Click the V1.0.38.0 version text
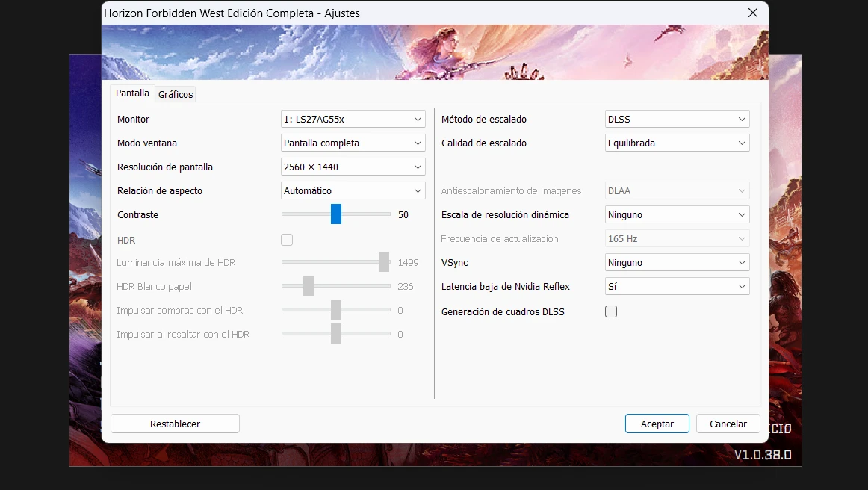868x490 pixels. click(x=762, y=454)
